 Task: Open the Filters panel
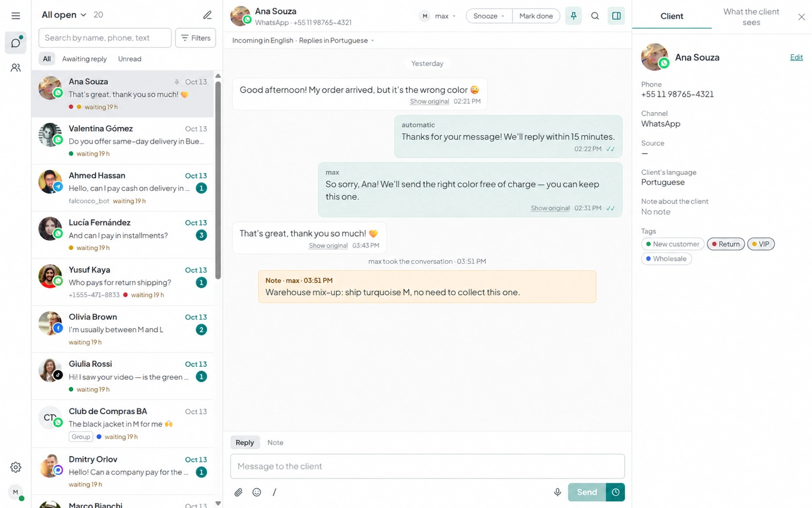(x=196, y=38)
